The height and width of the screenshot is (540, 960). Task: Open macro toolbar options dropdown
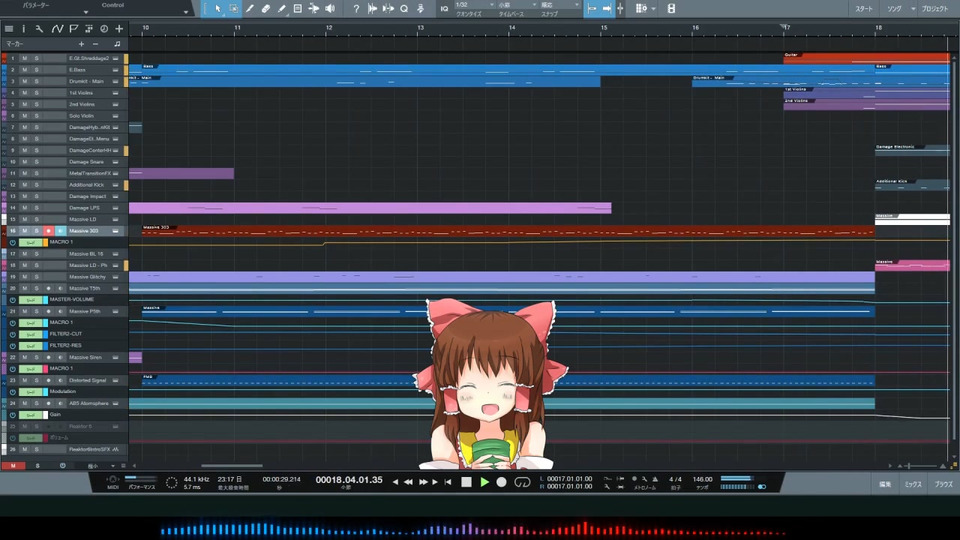(x=653, y=9)
